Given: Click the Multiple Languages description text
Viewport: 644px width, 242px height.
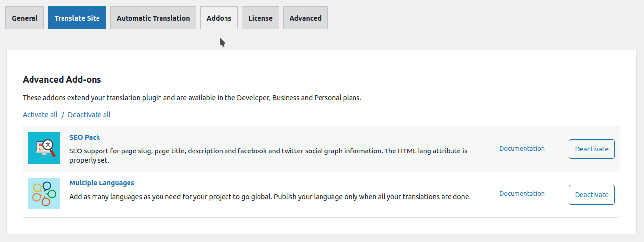Looking at the screenshot, I should 270,197.
